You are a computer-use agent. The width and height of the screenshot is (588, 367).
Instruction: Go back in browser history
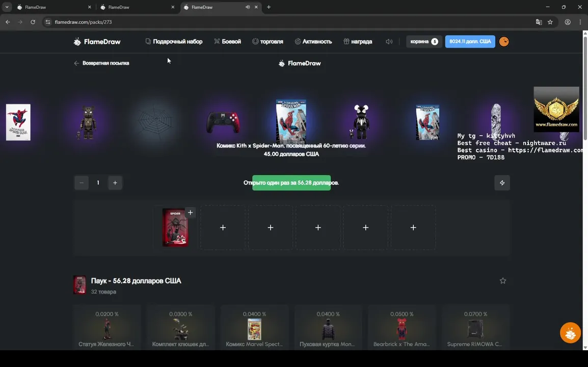pos(8,22)
